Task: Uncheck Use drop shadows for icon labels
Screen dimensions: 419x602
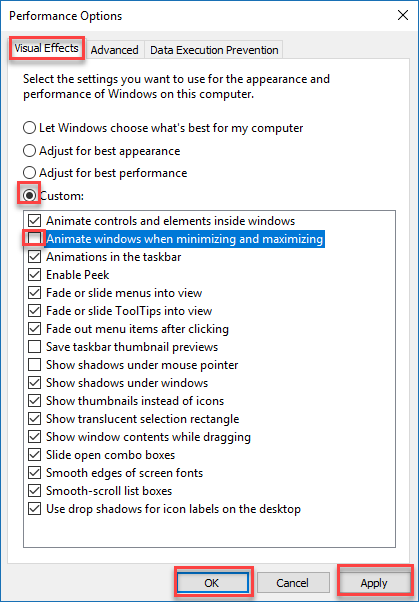Action: coord(35,509)
